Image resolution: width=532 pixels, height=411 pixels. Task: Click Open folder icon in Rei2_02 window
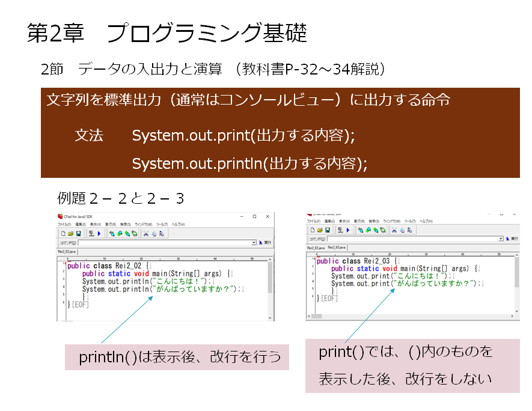(x=70, y=234)
